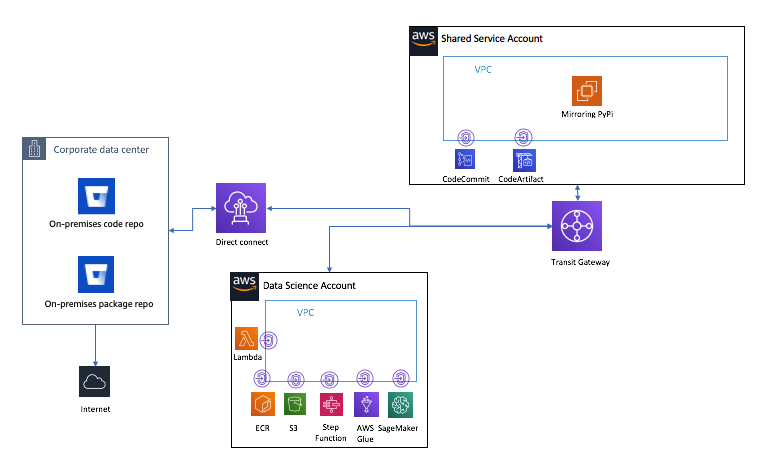Click the VPC label in Data Science Account

[x=305, y=312]
